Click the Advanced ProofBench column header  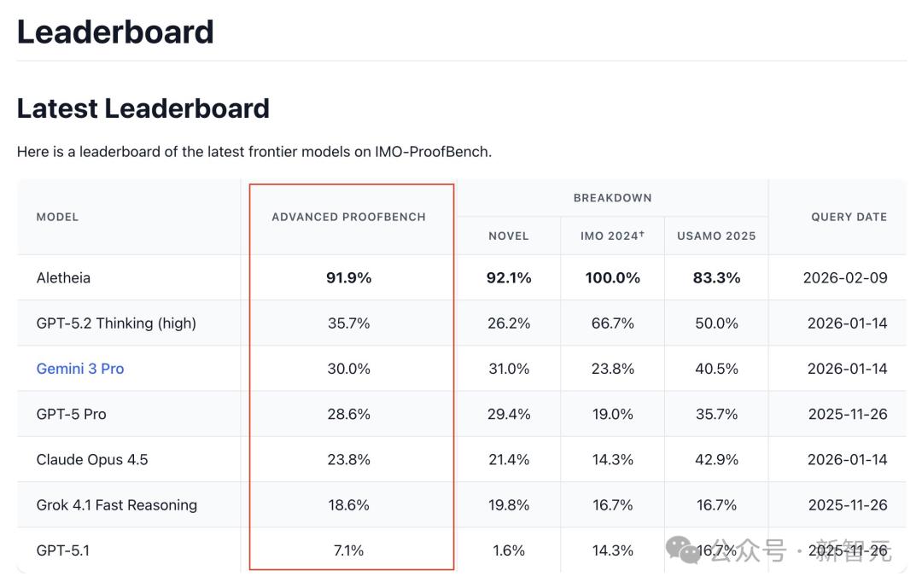[x=348, y=217]
